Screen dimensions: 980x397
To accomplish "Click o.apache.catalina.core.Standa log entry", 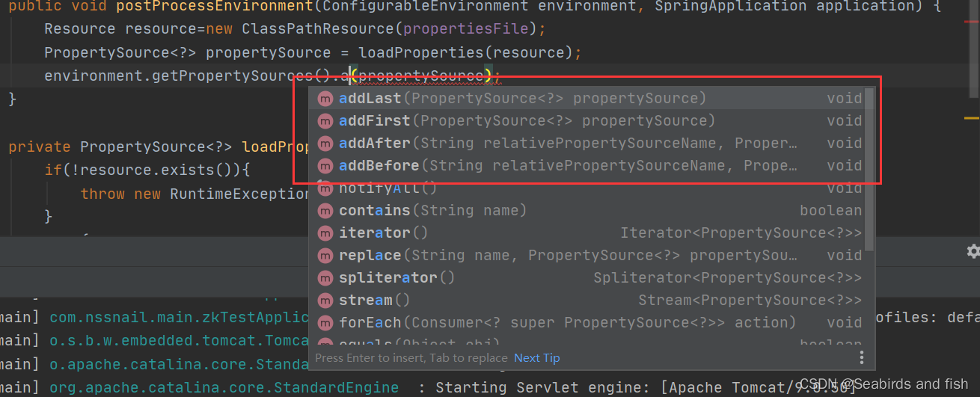I will coord(179,365).
